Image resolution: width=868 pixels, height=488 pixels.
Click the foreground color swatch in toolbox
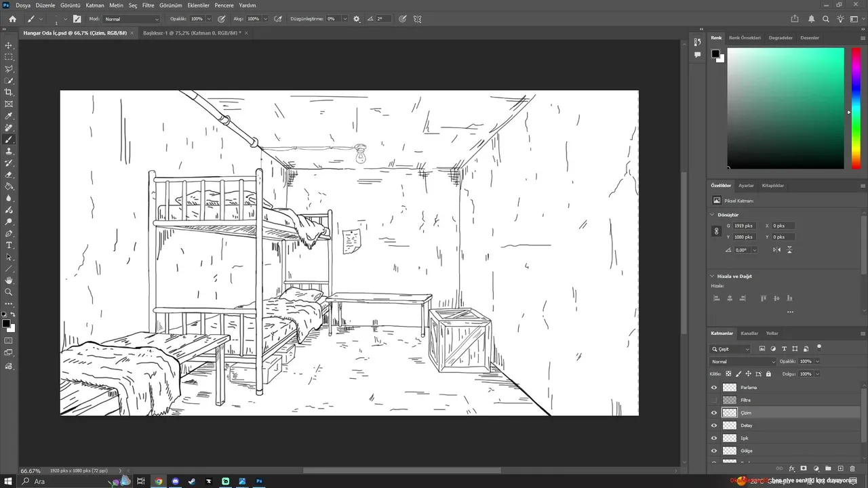[x=6, y=324]
